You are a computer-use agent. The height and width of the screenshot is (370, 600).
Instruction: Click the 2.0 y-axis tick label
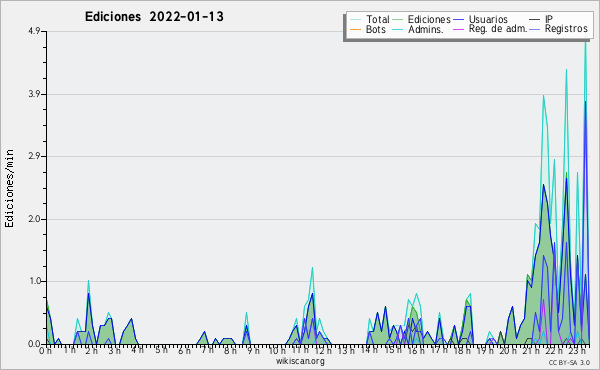pyautogui.click(x=34, y=219)
